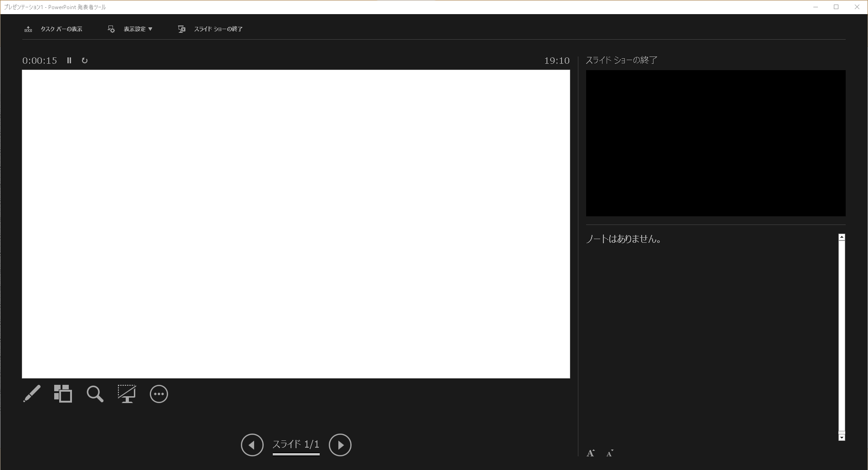Click the taskbar display icon beside タスク バーの表示

pos(28,29)
